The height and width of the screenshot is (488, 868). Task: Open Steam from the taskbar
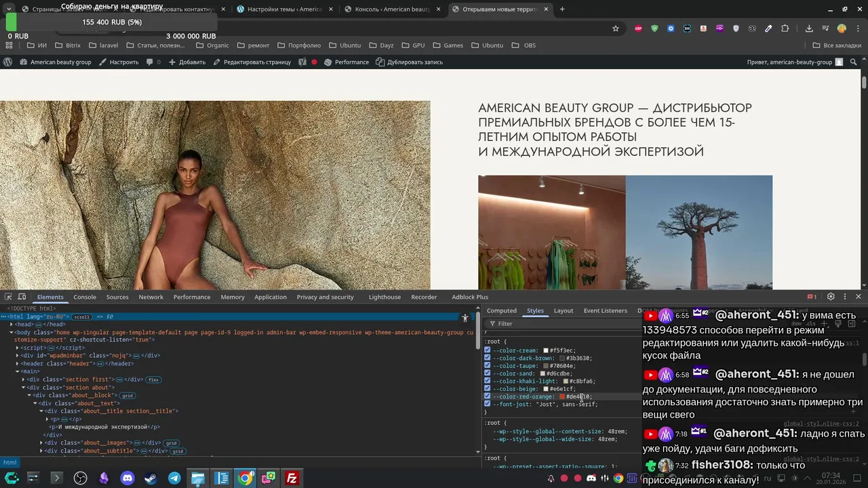pyautogui.click(x=151, y=479)
